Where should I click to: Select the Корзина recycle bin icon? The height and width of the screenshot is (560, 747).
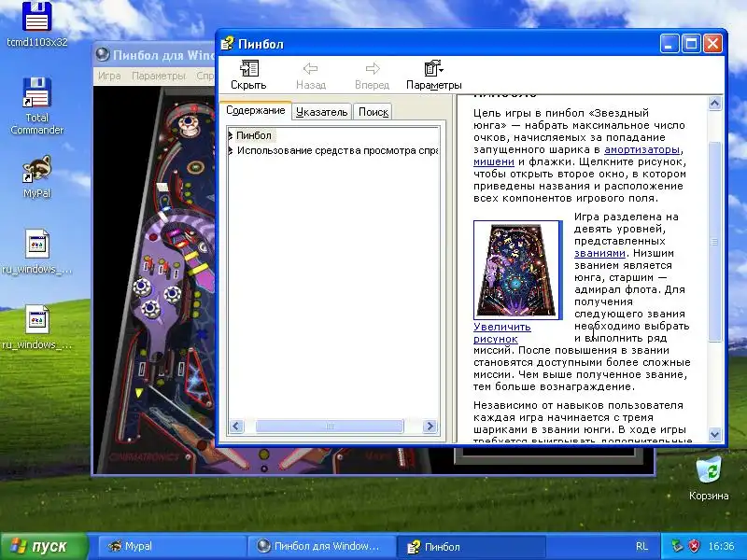709,478
